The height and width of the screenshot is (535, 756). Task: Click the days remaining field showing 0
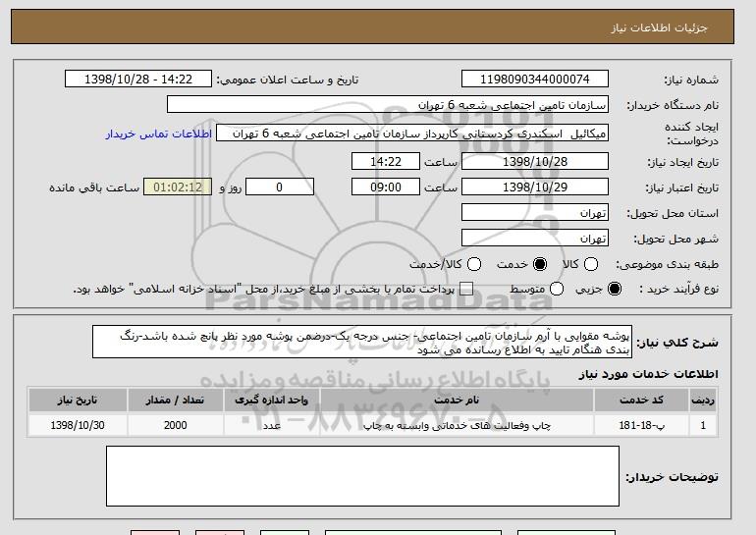(280, 187)
